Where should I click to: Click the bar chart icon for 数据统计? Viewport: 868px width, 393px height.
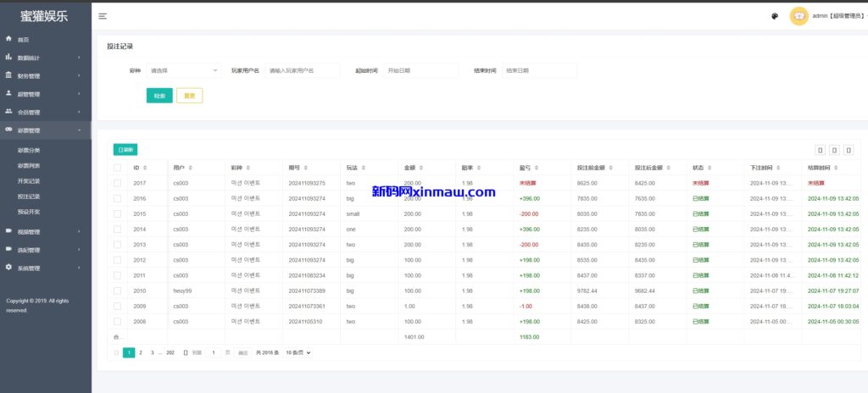point(8,58)
